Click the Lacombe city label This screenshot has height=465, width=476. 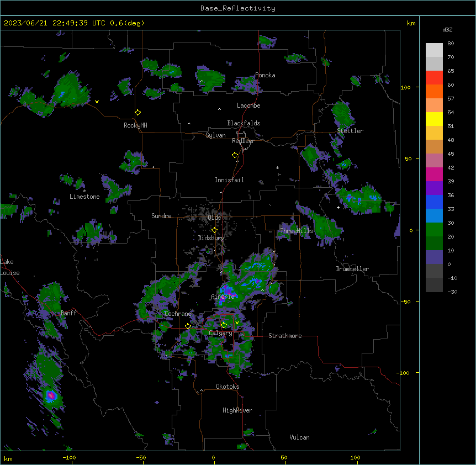pyautogui.click(x=248, y=105)
